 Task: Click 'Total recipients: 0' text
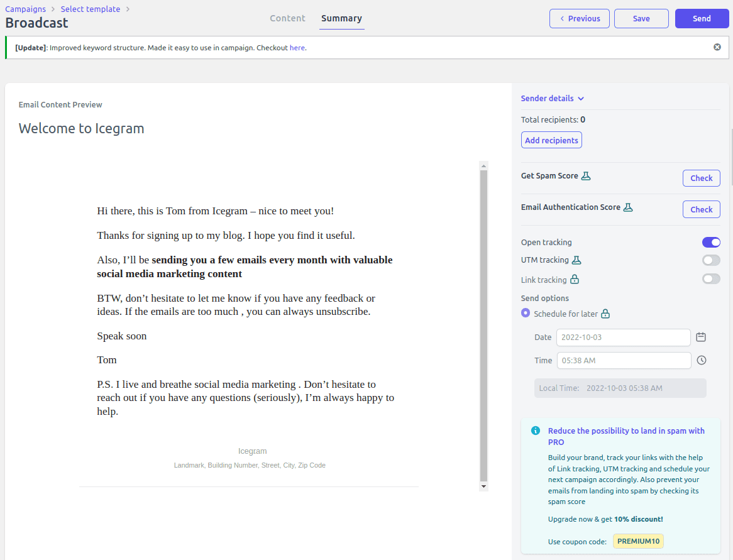click(553, 119)
